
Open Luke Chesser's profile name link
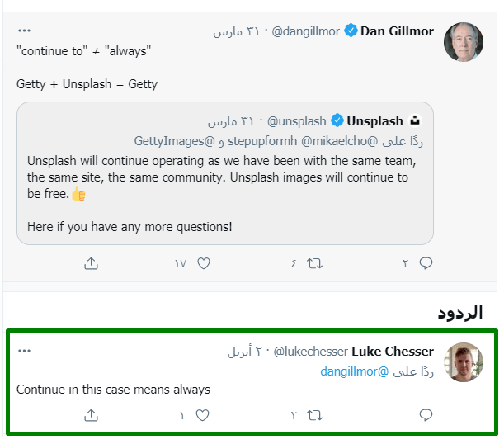[398, 352]
